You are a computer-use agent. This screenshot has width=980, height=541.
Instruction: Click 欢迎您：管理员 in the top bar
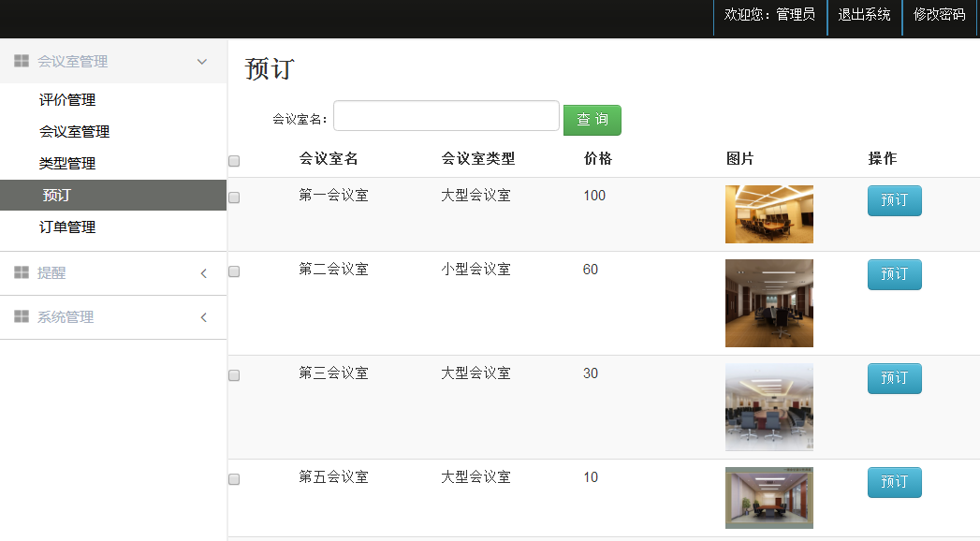point(769,14)
